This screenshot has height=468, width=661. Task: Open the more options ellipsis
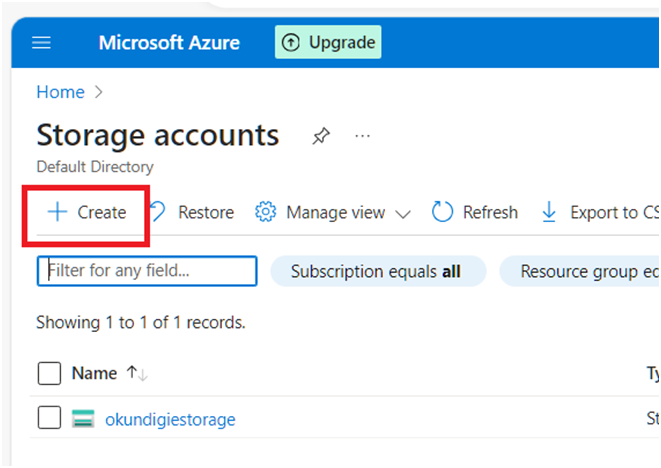pyautogui.click(x=362, y=136)
